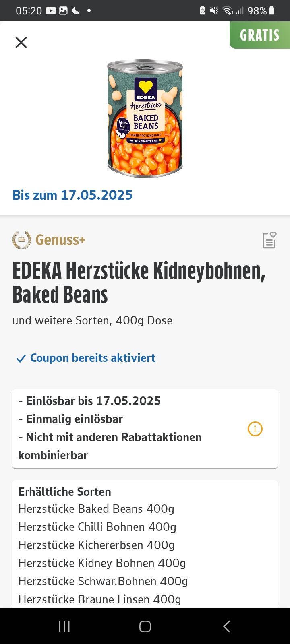Image resolution: width=290 pixels, height=644 pixels.
Task: Toggle the Coupon bereits aktiviert checkmark
Action: [21, 359]
